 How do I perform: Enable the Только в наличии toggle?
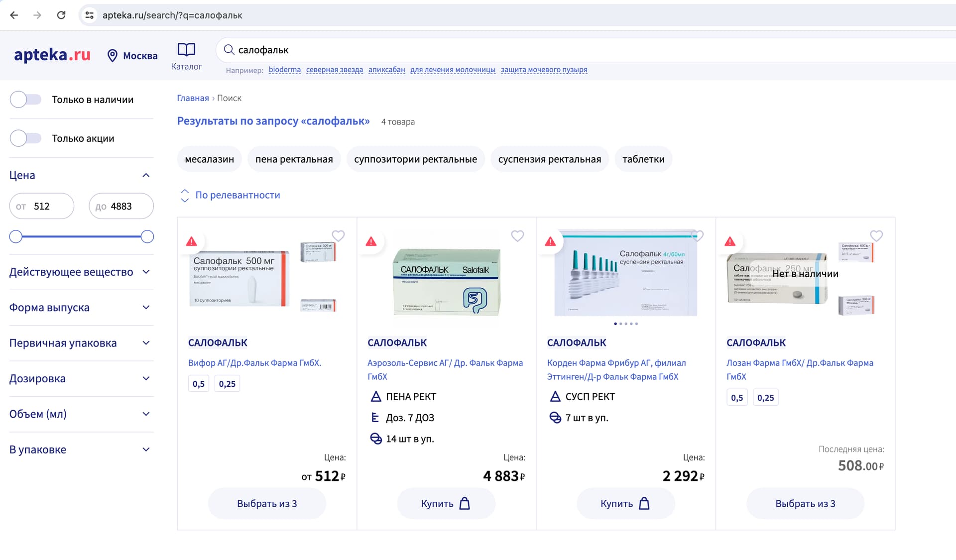click(26, 100)
